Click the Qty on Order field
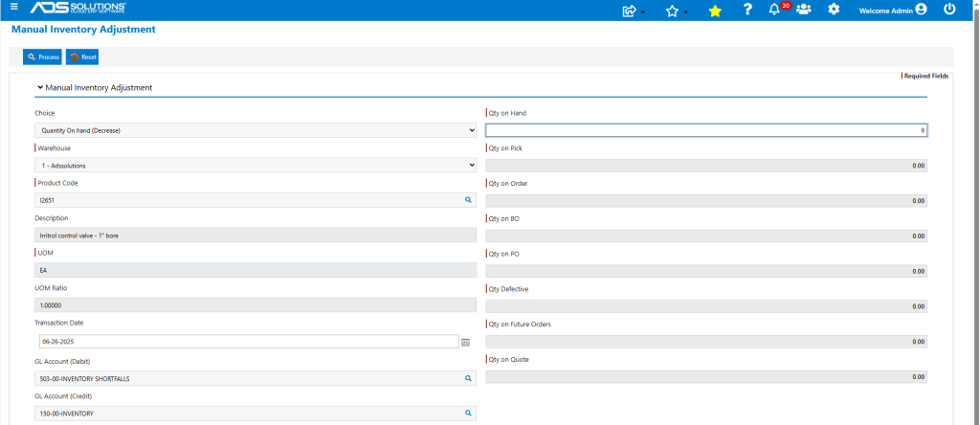 pos(706,201)
